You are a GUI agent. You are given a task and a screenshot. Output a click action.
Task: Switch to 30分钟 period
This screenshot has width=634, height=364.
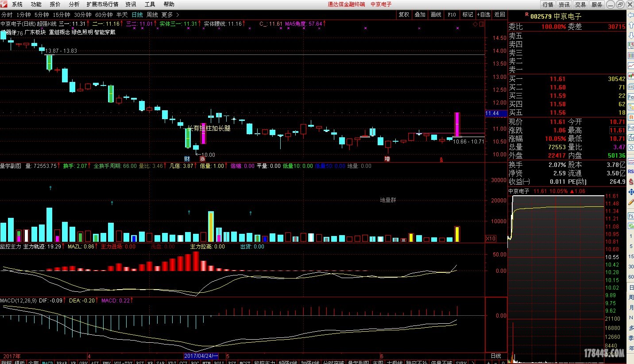[x=82, y=15]
